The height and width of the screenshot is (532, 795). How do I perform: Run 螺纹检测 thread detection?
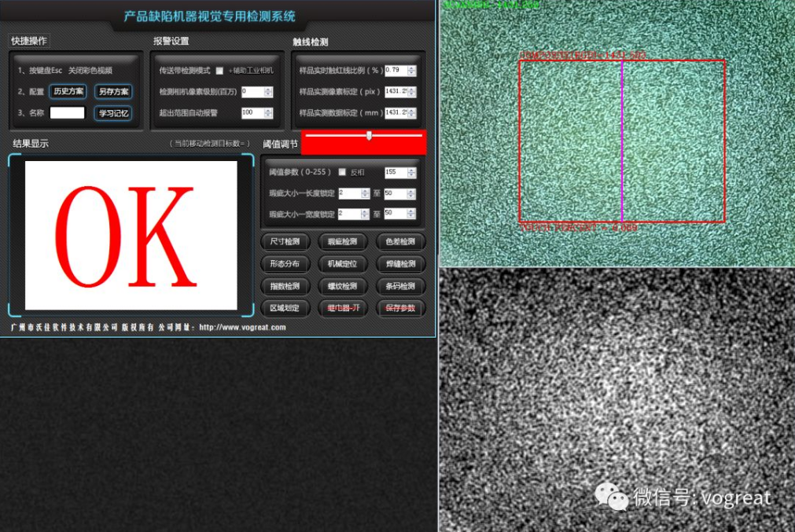point(343,286)
